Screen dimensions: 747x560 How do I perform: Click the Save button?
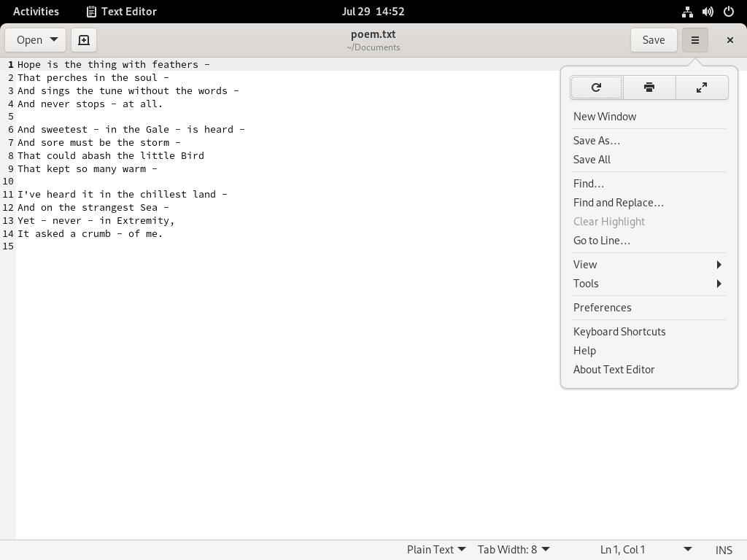click(654, 40)
